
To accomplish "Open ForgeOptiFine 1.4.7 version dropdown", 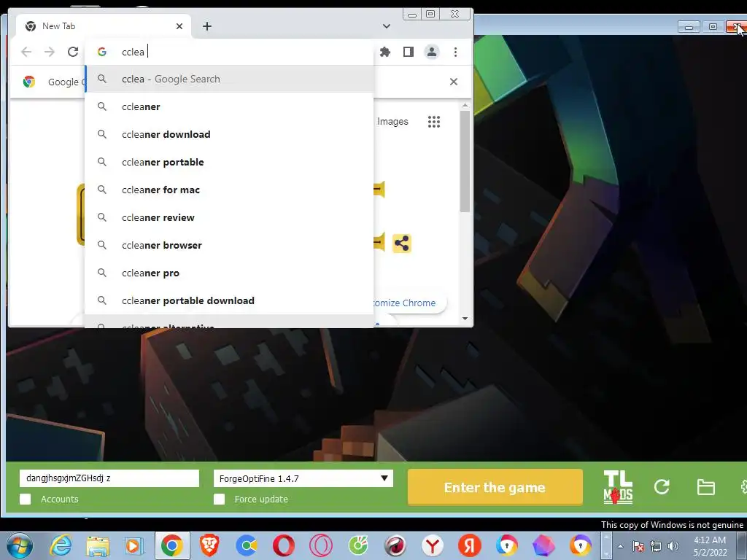I will [303, 478].
